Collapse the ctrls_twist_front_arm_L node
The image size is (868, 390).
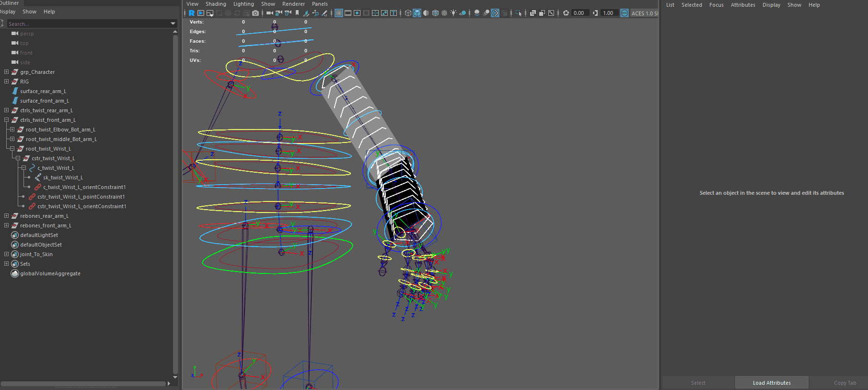coord(6,120)
